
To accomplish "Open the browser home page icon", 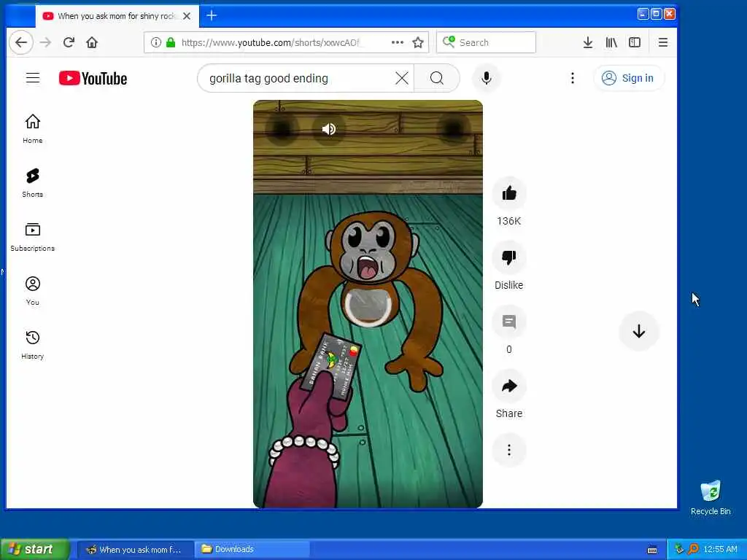I will click(92, 42).
